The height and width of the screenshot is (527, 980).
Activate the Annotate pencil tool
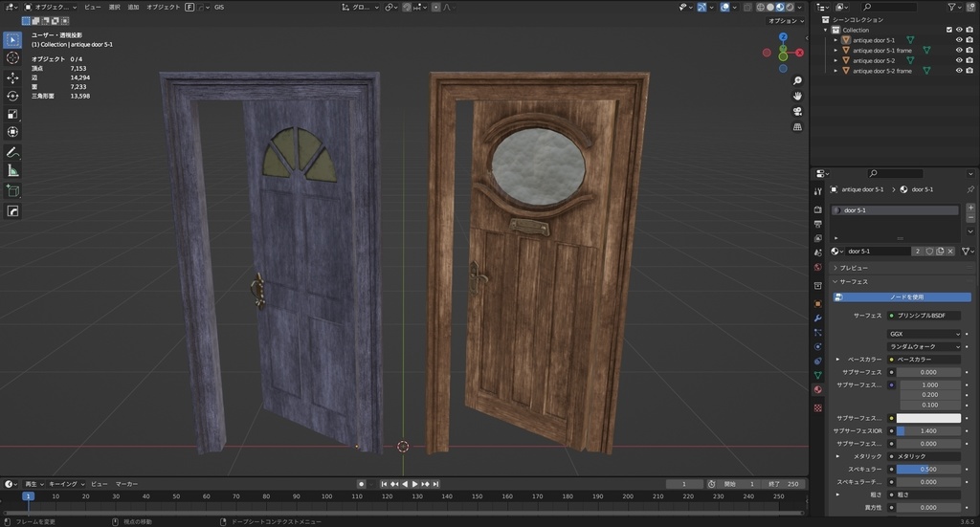(12, 152)
